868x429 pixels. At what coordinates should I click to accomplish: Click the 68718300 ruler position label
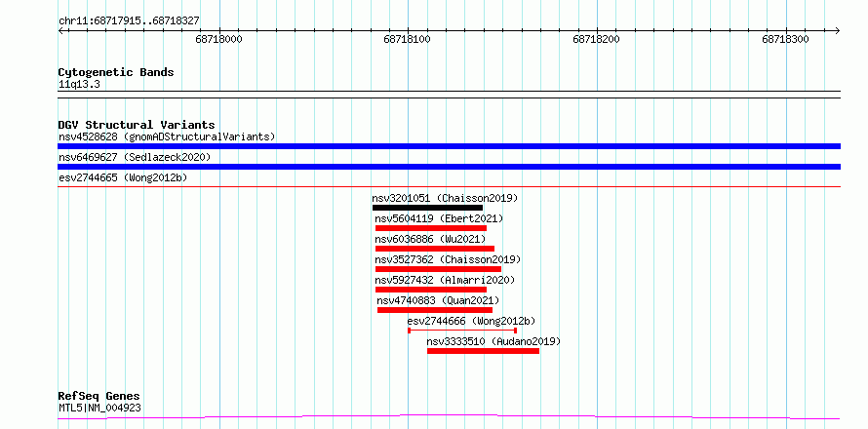(x=785, y=39)
